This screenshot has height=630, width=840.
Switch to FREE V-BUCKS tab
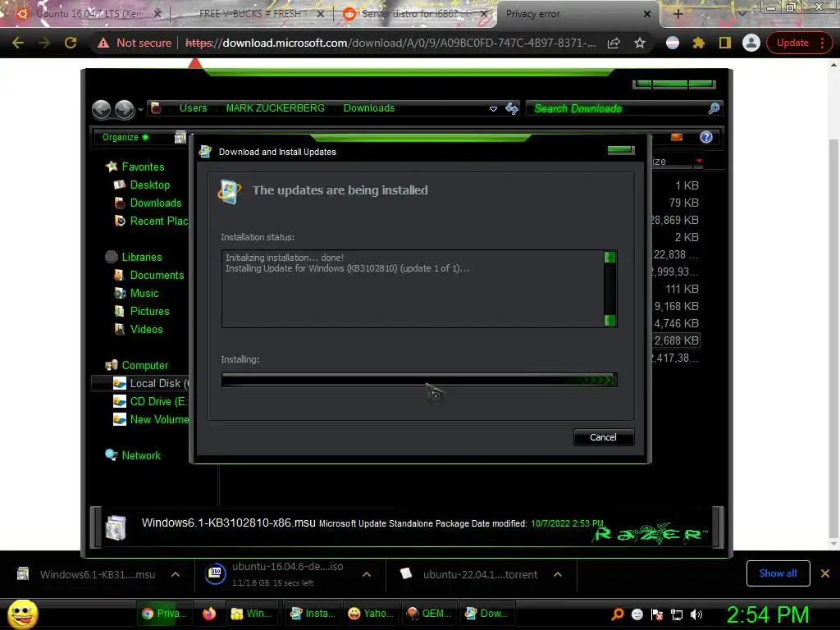(x=250, y=14)
